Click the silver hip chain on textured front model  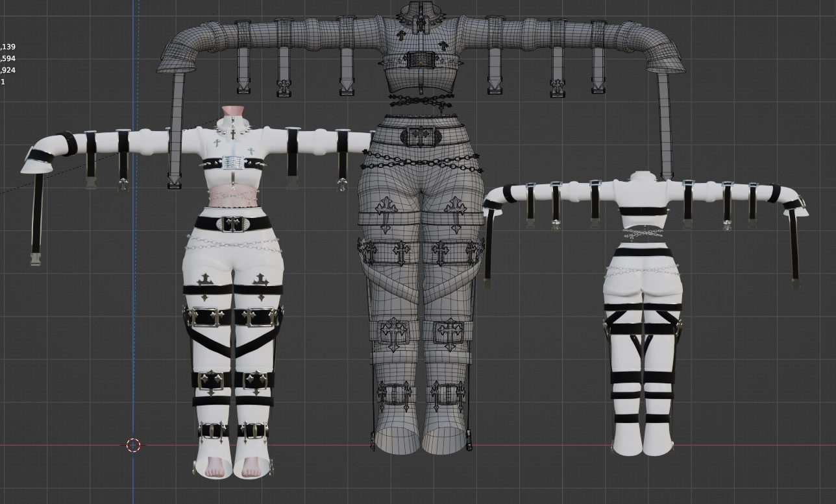[x=233, y=245]
